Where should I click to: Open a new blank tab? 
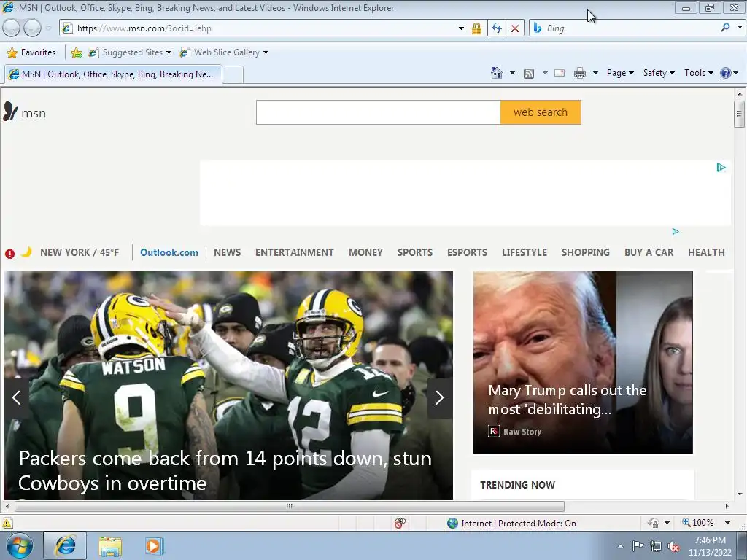tap(233, 75)
